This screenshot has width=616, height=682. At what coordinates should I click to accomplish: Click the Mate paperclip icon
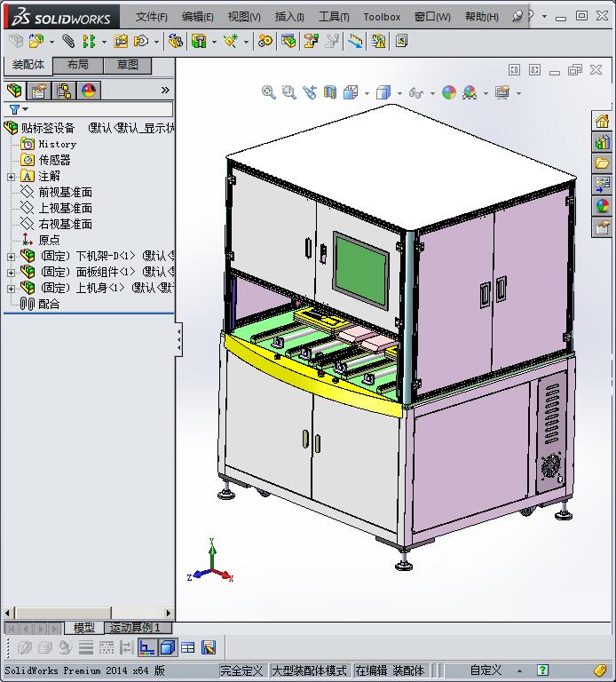(67, 42)
